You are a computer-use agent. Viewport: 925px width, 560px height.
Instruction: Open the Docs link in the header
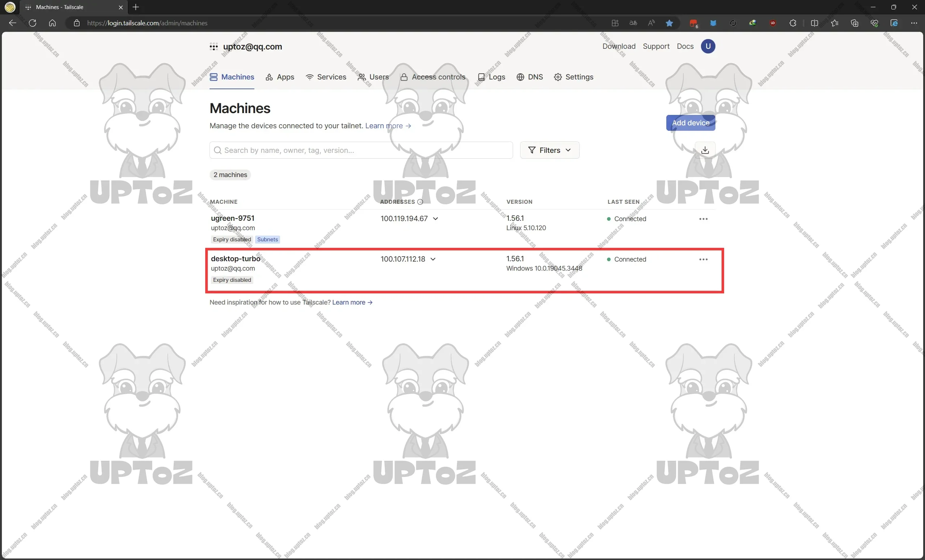click(x=685, y=46)
